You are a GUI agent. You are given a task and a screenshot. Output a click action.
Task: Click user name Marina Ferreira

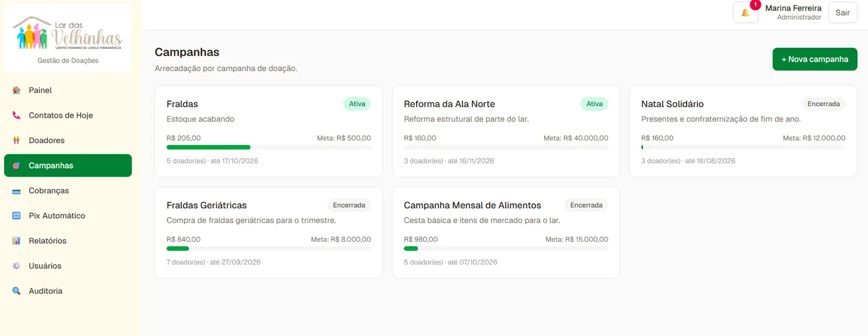[793, 8]
